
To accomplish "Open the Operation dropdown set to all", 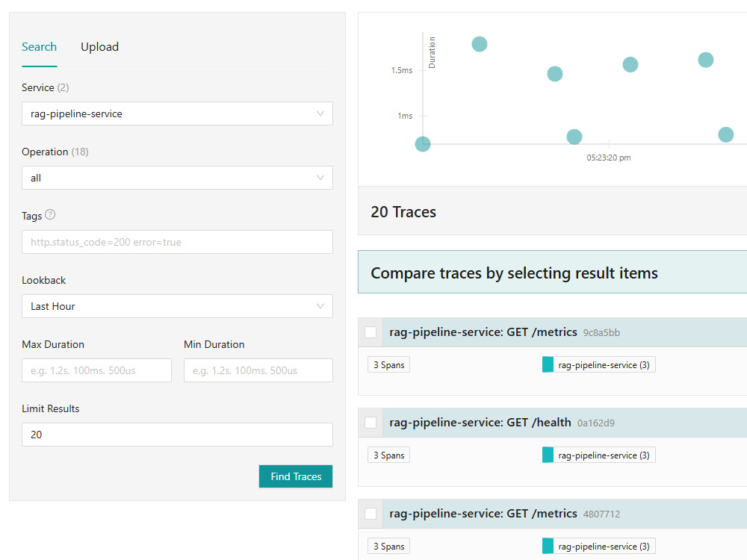I will 177,178.
